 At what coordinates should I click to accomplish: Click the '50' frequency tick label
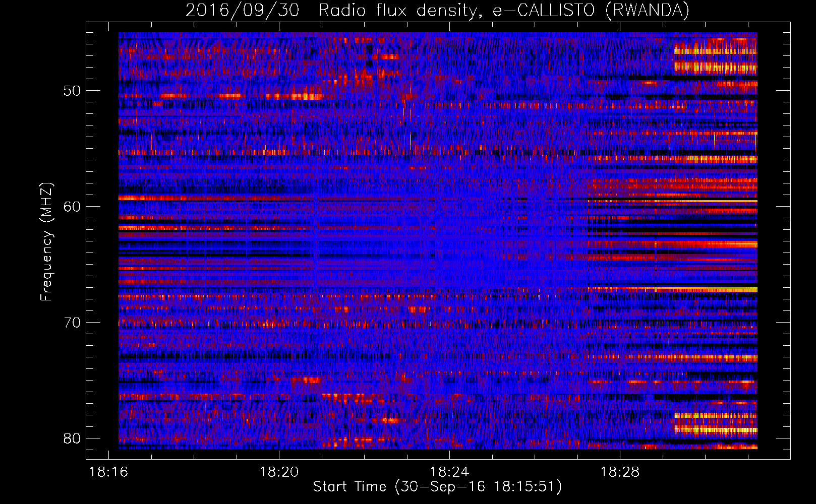pyautogui.click(x=72, y=91)
